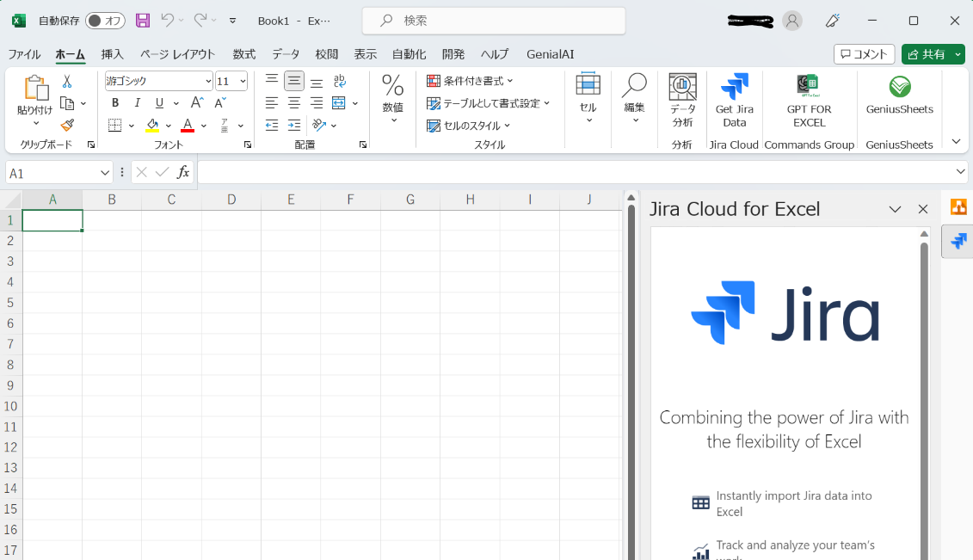Click the cell Borders icon
Viewport: 973px width, 560px height.
[114, 126]
